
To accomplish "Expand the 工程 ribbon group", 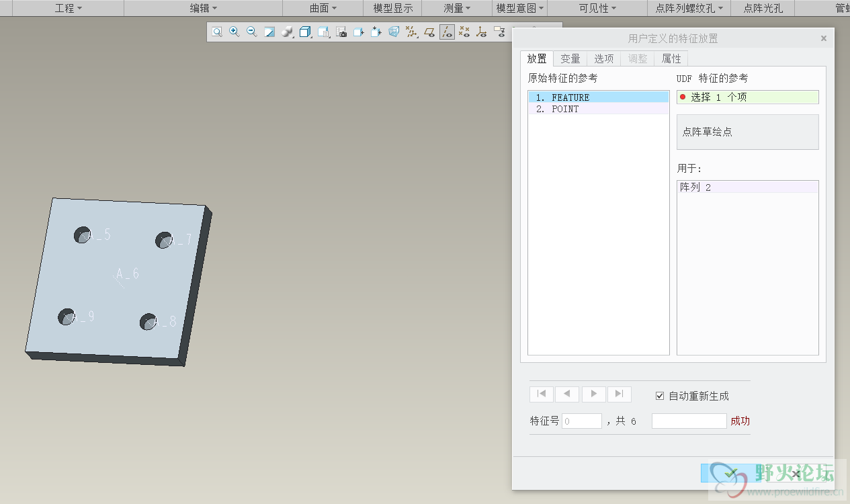I will 69,8.
